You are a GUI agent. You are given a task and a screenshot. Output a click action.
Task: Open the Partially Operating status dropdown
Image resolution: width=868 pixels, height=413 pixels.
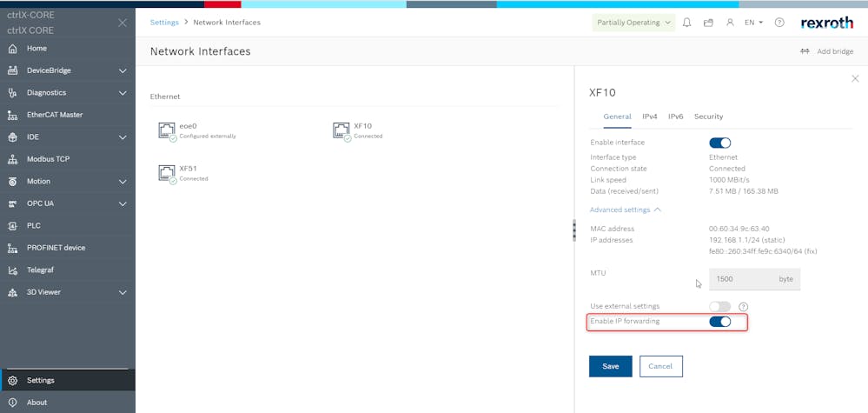coord(633,23)
